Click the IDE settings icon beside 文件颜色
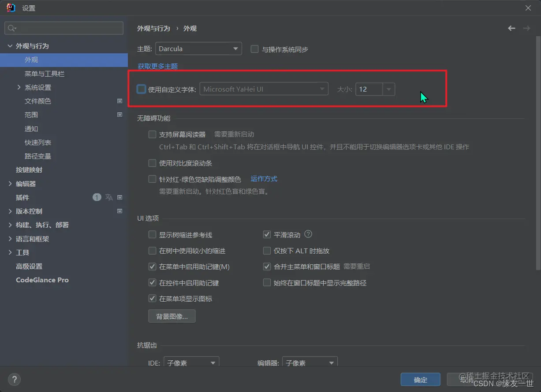The height and width of the screenshot is (392, 541). coord(119,101)
